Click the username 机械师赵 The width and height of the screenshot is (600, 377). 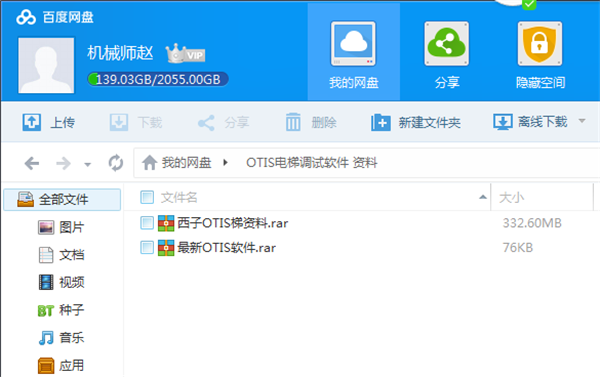click(x=120, y=53)
